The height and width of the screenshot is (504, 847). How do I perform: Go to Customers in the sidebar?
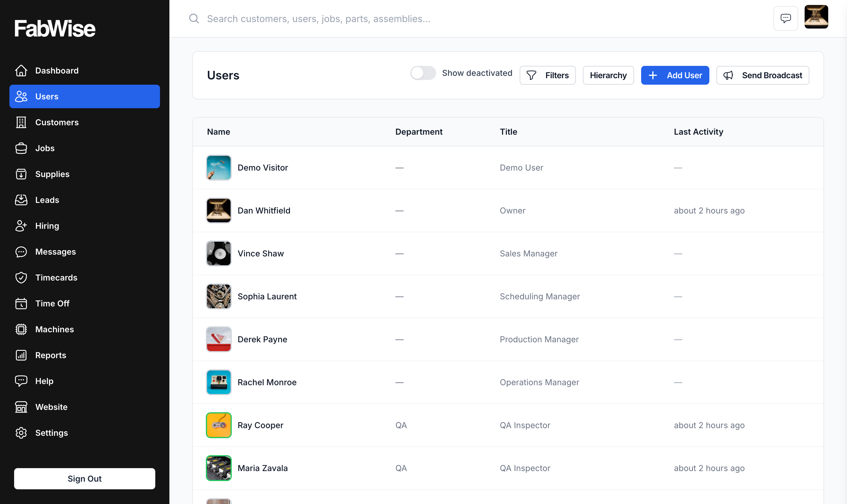(x=85, y=122)
